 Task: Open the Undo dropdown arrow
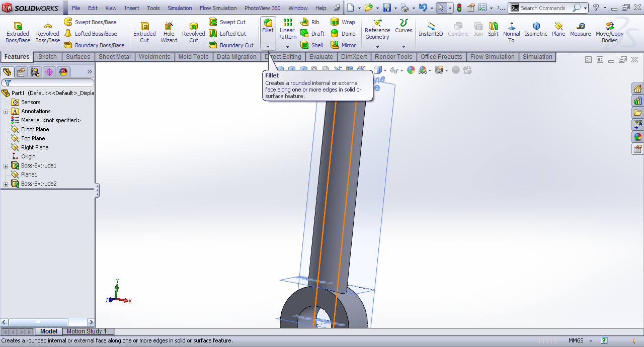(431, 8)
